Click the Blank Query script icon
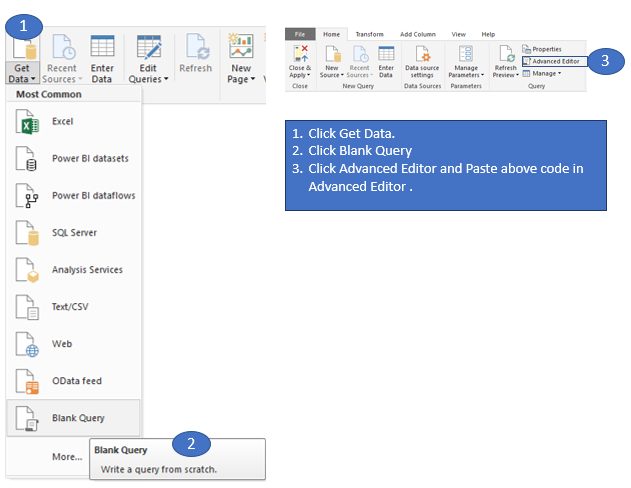 tap(27, 419)
